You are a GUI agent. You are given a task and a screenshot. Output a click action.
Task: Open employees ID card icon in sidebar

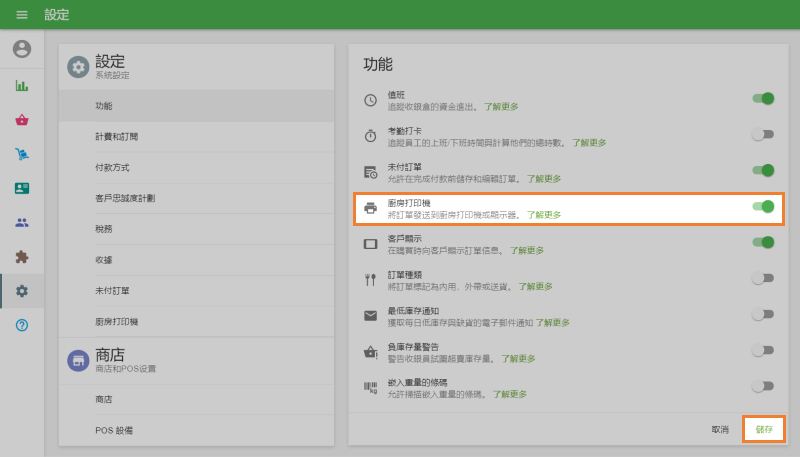pyautogui.click(x=22, y=188)
